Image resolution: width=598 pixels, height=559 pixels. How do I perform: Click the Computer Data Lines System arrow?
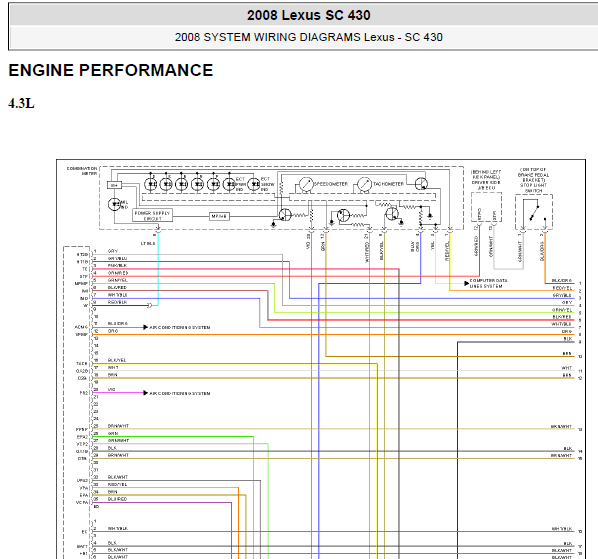tap(466, 283)
